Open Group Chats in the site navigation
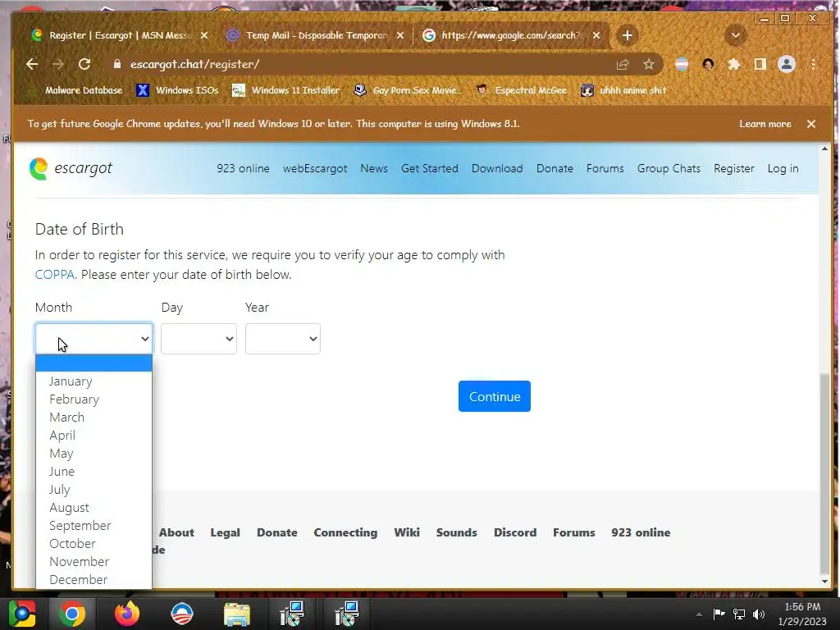Image resolution: width=840 pixels, height=630 pixels. point(669,168)
